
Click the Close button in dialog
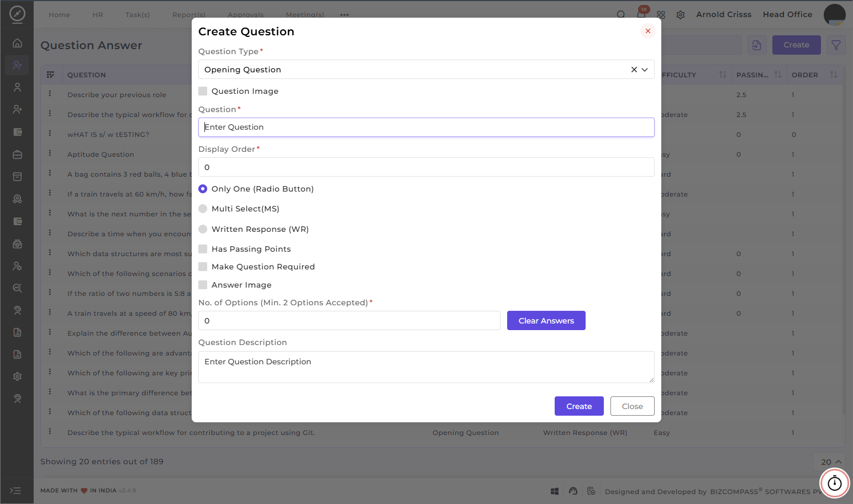pos(633,406)
